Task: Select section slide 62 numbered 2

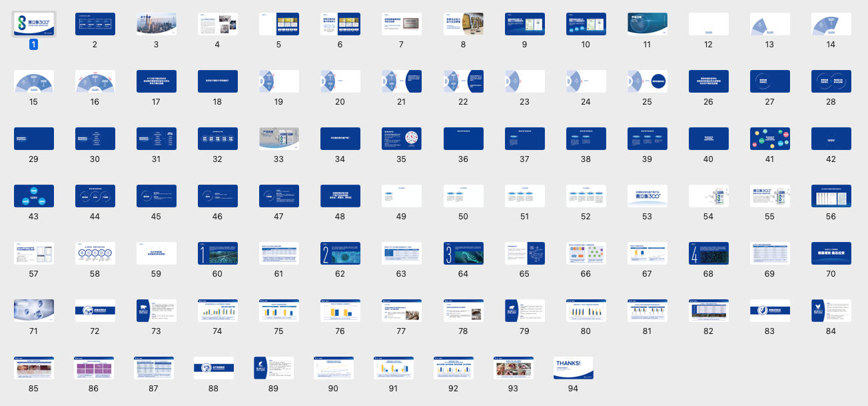Action: [340, 253]
